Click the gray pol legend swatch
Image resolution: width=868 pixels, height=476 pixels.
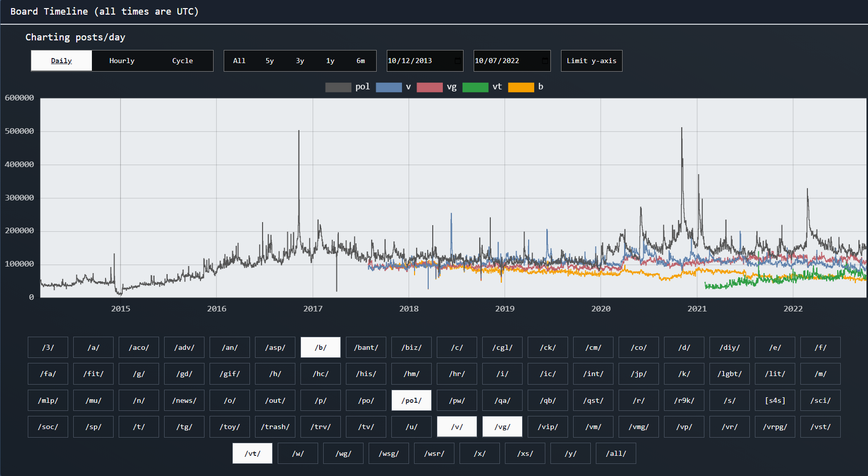click(x=338, y=87)
